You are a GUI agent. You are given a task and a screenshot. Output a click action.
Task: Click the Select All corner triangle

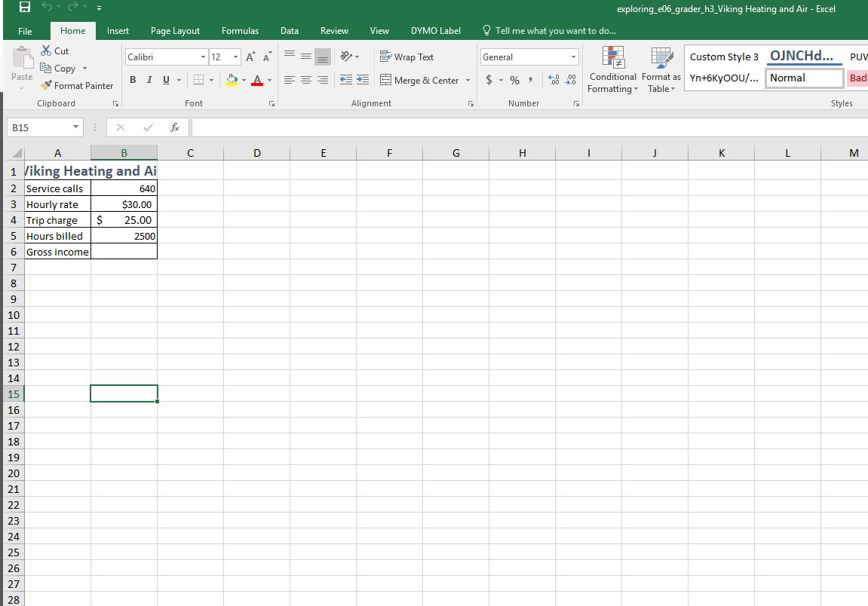17,153
